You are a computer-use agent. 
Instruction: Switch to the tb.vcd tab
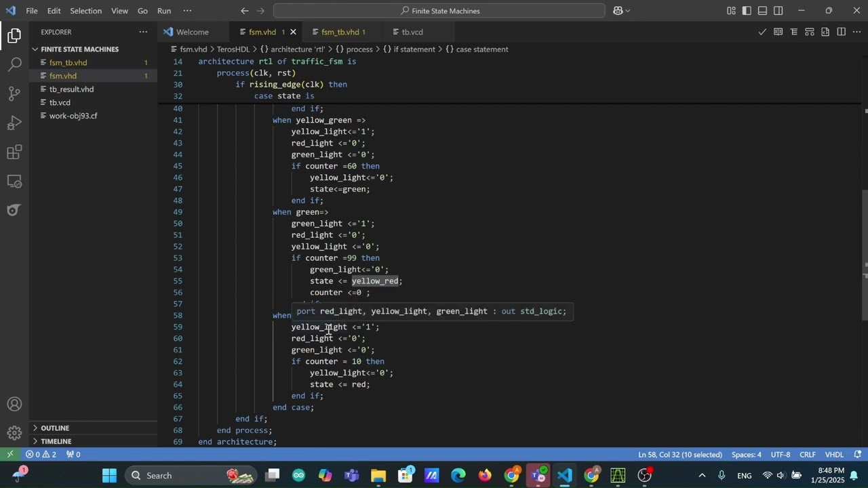click(x=412, y=32)
